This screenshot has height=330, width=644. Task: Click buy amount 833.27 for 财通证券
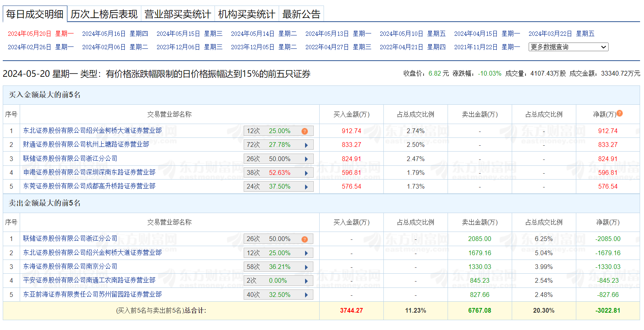click(352, 145)
